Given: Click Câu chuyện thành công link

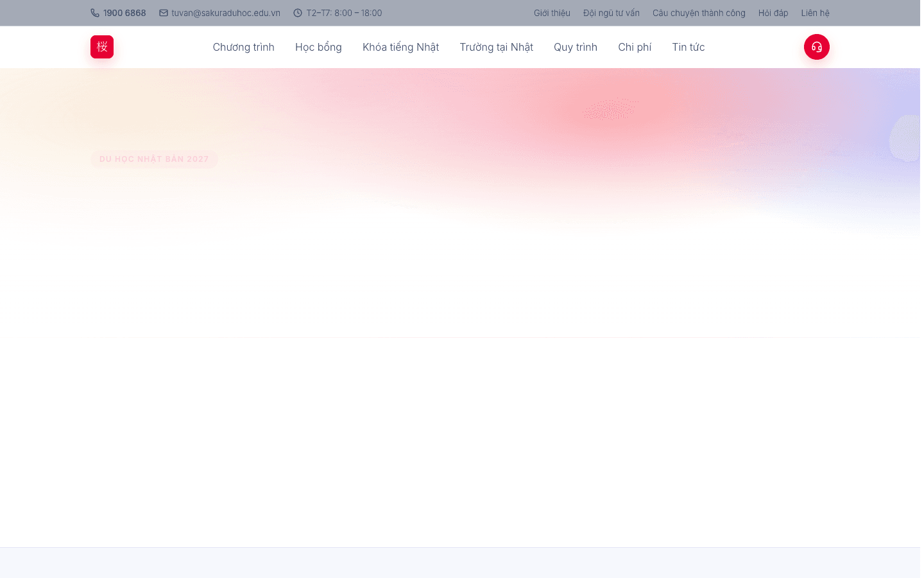Looking at the screenshot, I should pos(699,13).
